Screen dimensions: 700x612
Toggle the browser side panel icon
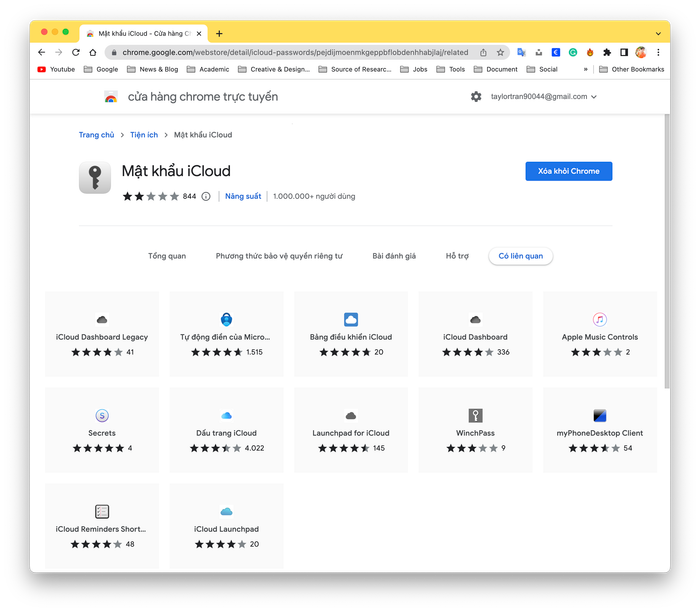(624, 52)
